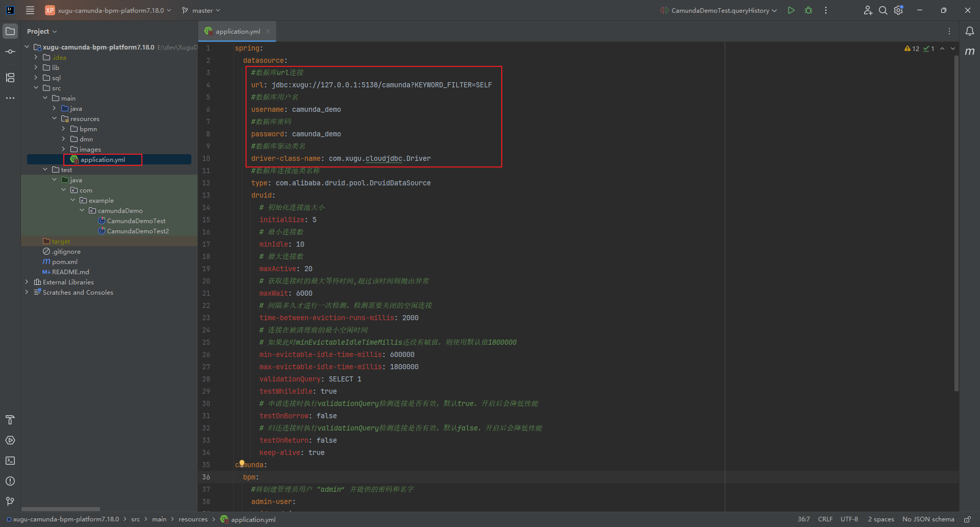Screen dimensions: 980x527
Task: Open the master branch dropdown
Action: [202, 10]
